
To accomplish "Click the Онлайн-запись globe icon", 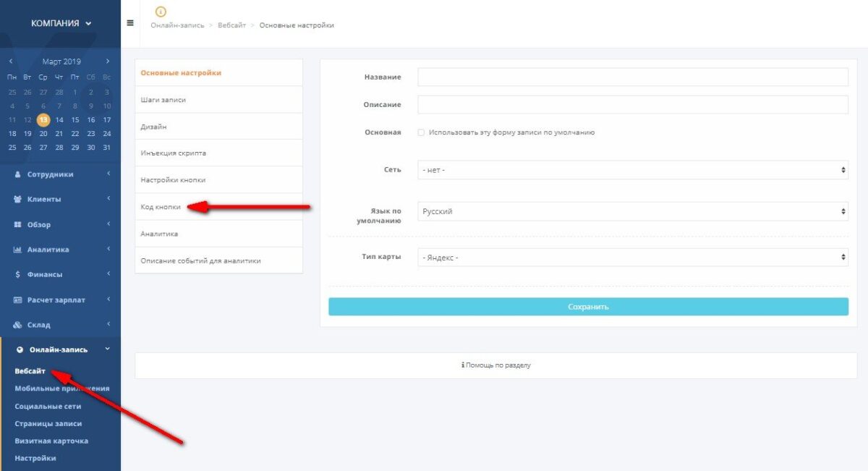I will click(20, 349).
